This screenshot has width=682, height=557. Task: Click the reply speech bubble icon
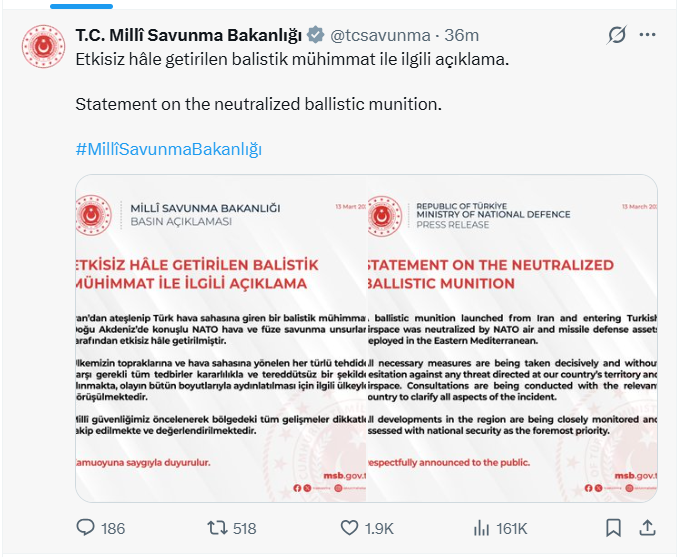tap(86, 527)
